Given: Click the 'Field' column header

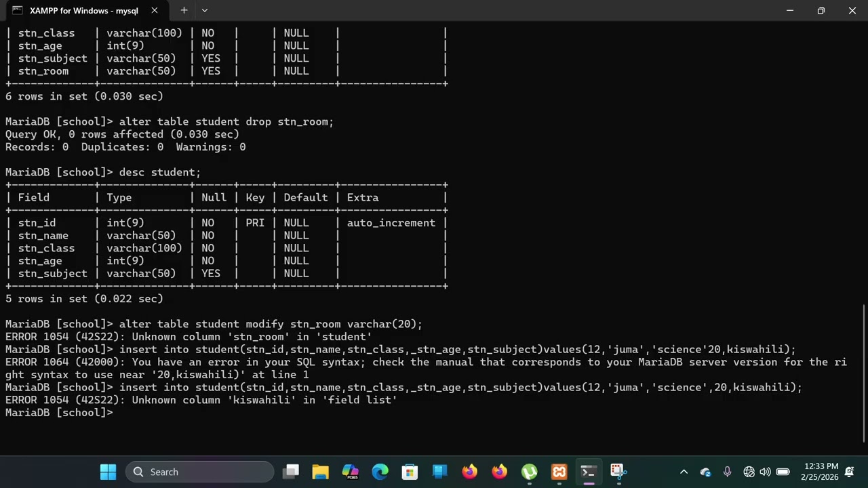Looking at the screenshot, I should pyautogui.click(x=34, y=197).
